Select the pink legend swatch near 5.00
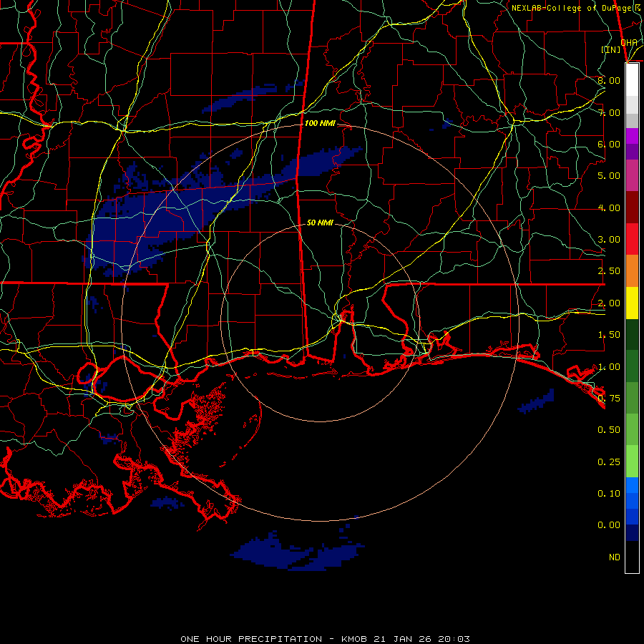The width and height of the screenshot is (644, 644). coord(632,176)
